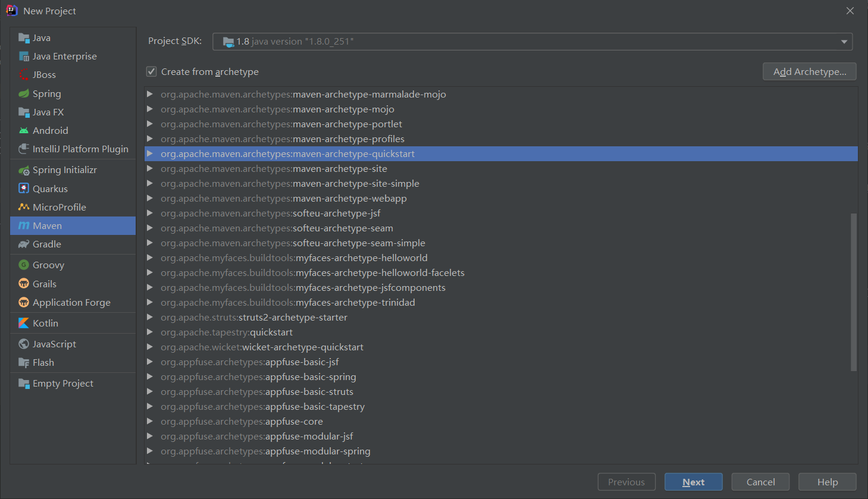The image size is (868, 499).
Task: Click the Add Archetype button
Action: coord(810,71)
